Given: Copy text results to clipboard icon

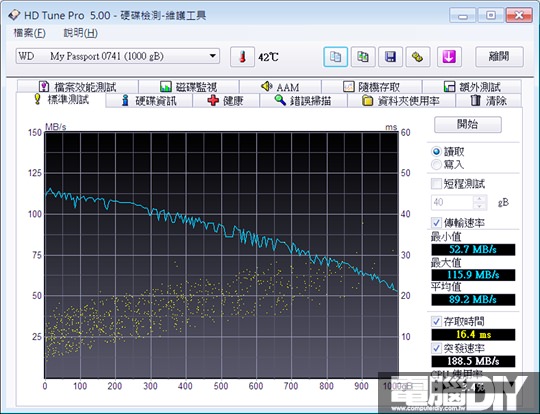Looking at the screenshot, I should point(335,57).
